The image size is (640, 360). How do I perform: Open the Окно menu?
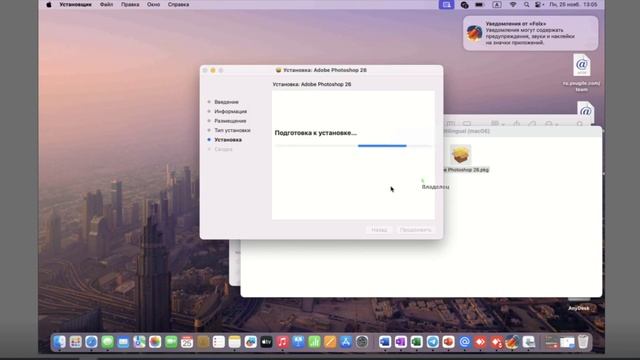[153, 4]
